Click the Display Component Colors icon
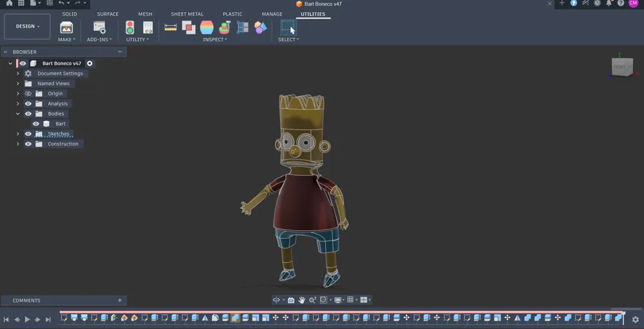Screen dimensions: 644x329 [243, 28]
